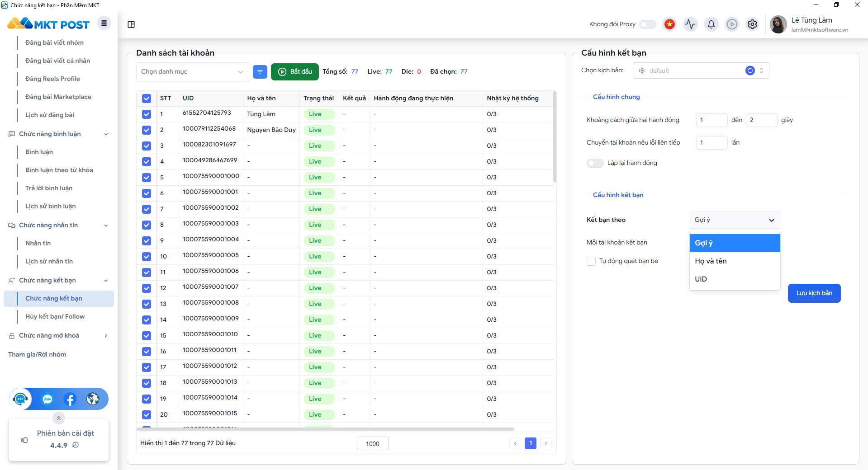This screenshot has width=868, height=470.
Task: Open the activity pulse icon
Action: click(690, 24)
